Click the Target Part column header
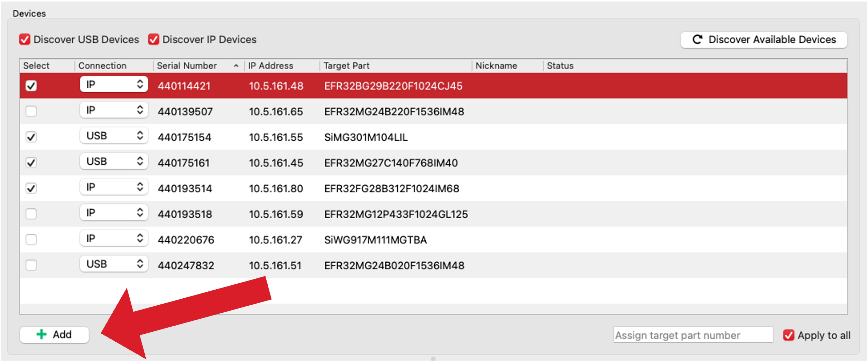Viewport: 868px width, 362px height. (x=346, y=66)
